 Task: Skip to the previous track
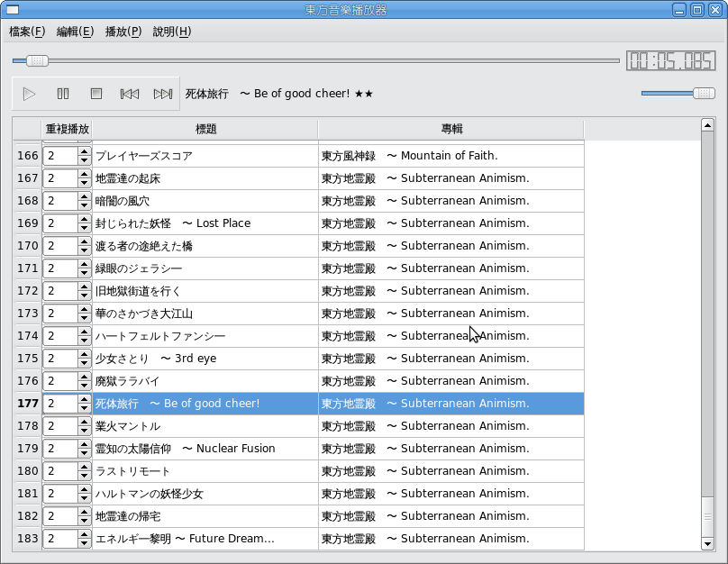130,94
